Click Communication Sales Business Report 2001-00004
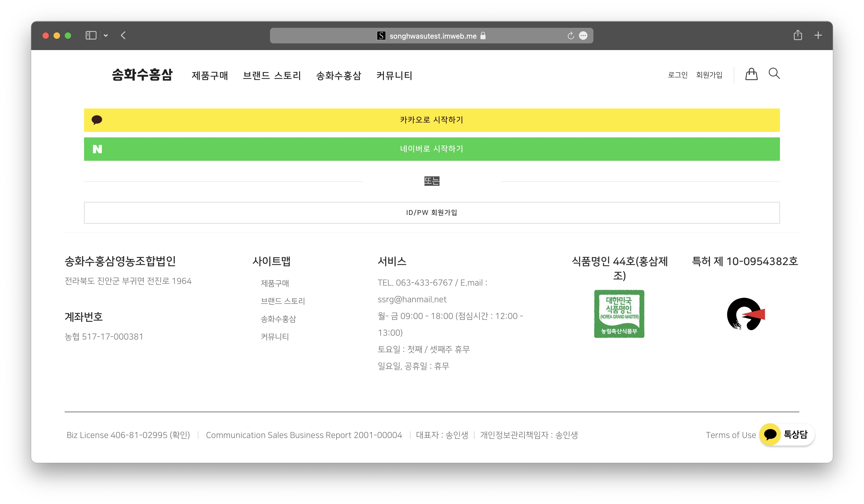This screenshot has width=864, height=504. click(304, 435)
